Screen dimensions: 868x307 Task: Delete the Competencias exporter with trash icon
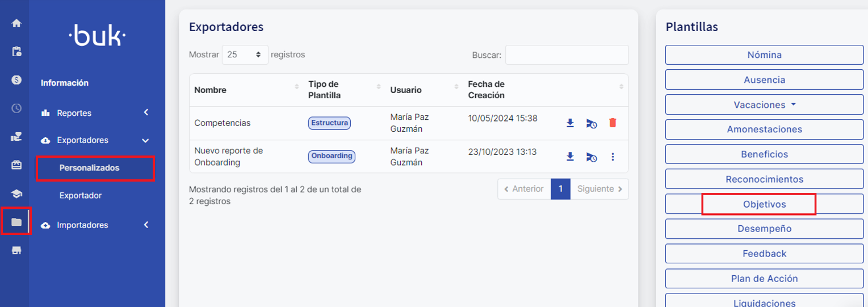coord(613,123)
